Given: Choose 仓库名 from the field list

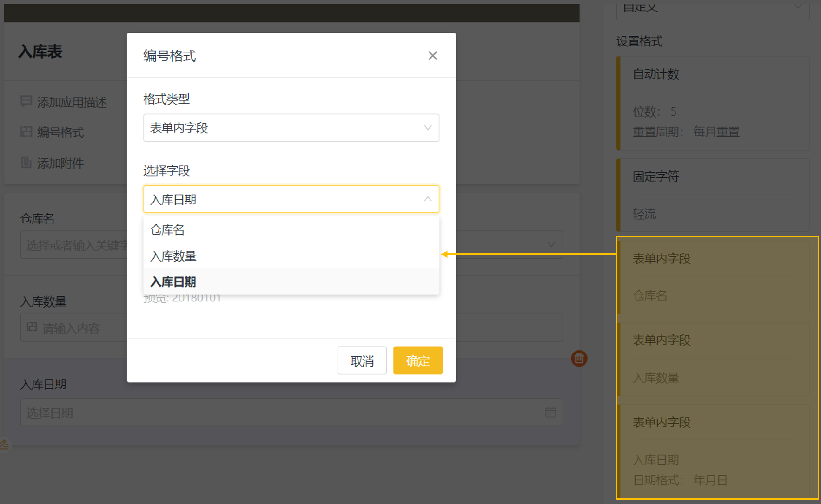Looking at the screenshot, I should click(x=291, y=230).
